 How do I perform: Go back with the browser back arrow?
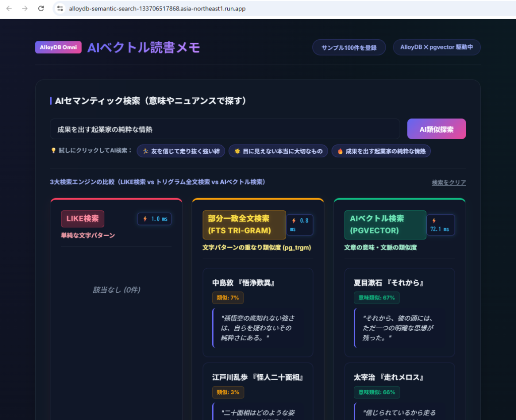9,9
